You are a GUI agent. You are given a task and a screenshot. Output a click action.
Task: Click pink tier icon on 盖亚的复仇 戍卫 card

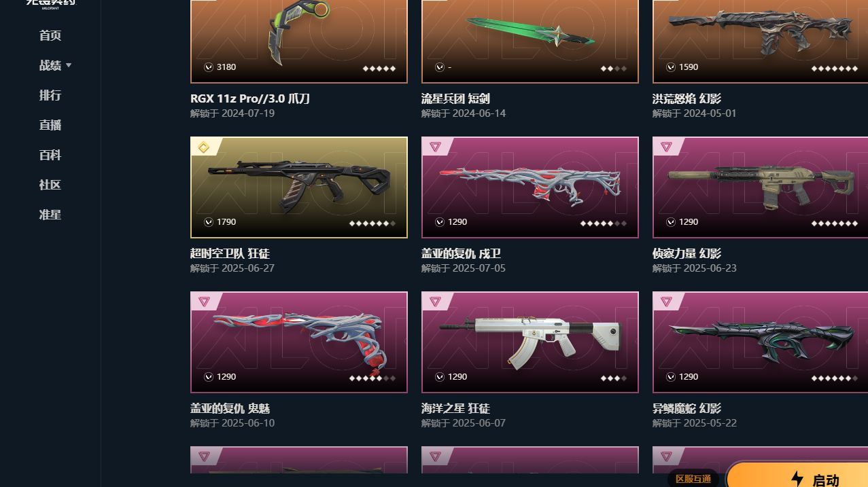click(x=435, y=147)
